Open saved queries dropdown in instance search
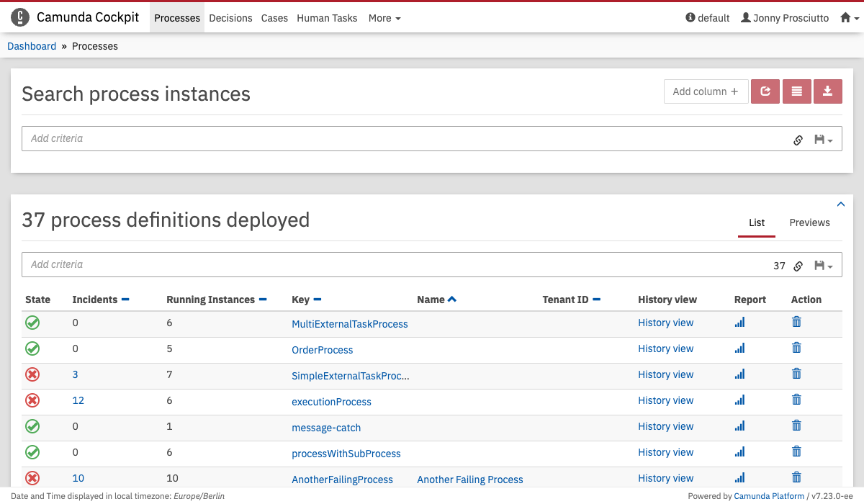 (823, 140)
